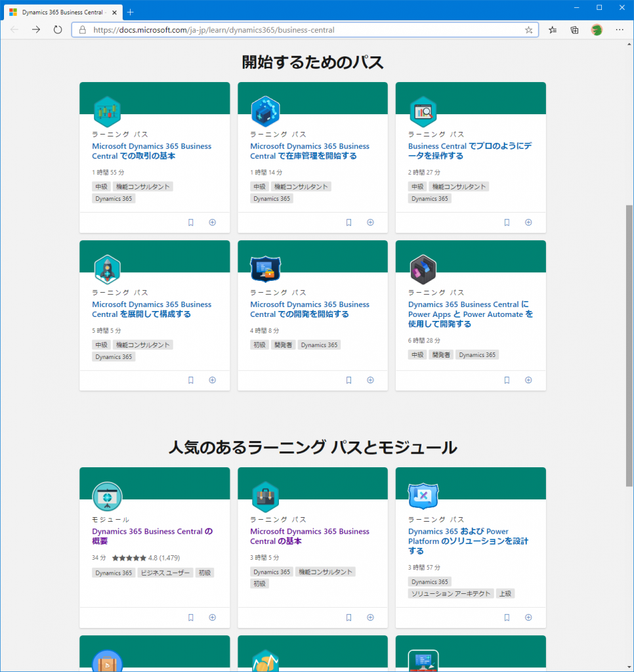Bookmark the Power Apps と Power Automate card
The width and height of the screenshot is (634, 672).
point(507,380)
